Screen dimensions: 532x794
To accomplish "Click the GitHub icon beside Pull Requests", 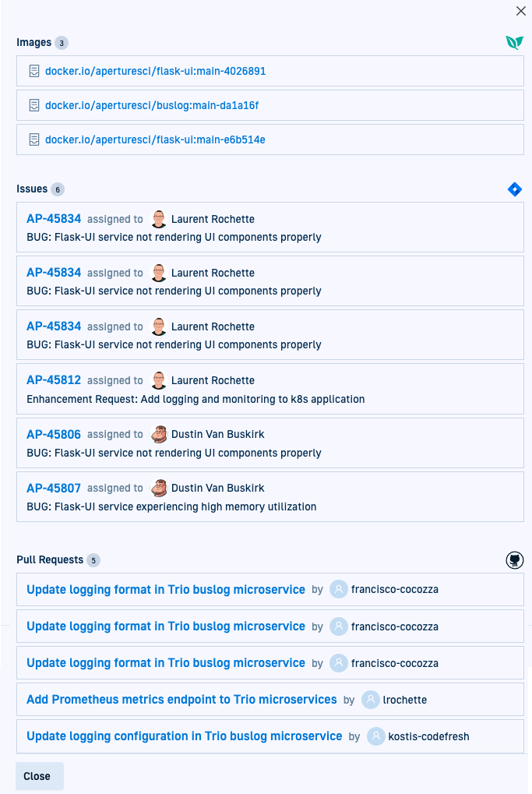I will click(x=514, y=560).
